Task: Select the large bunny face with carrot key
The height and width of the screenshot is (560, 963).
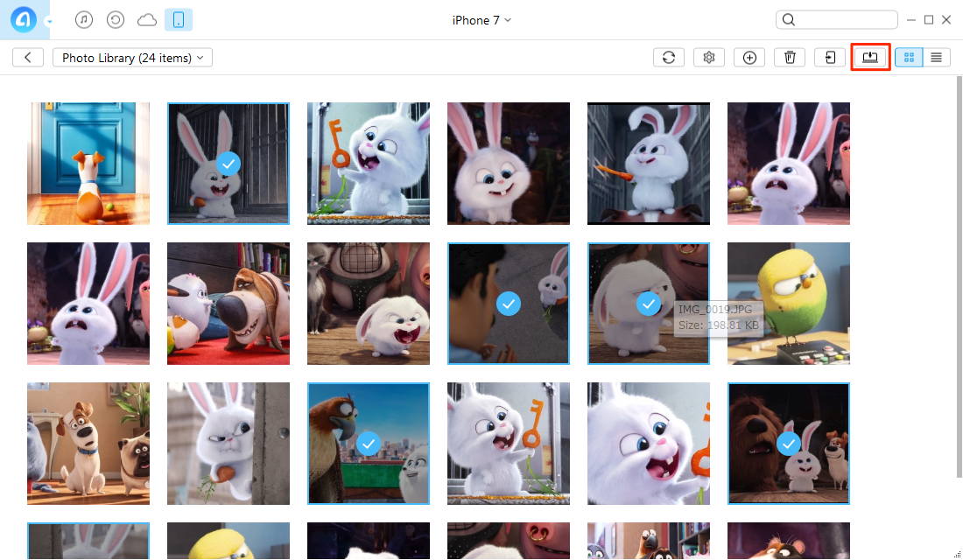Action: tap(649, 444)
